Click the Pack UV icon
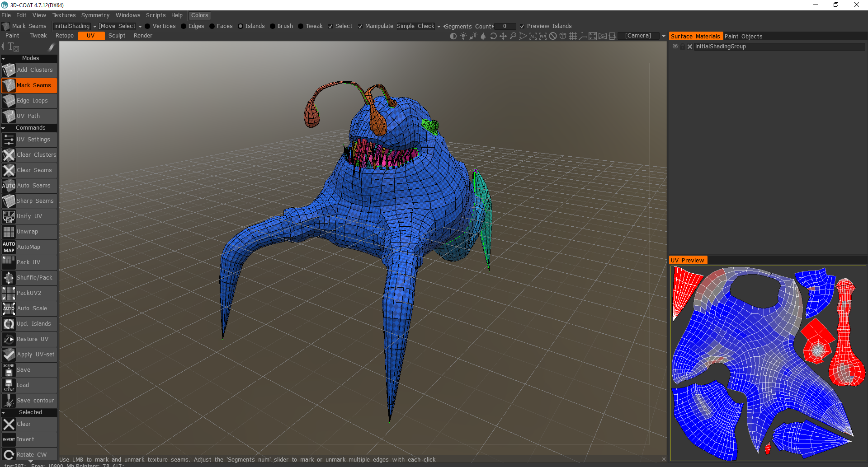 [x=9, y=262]
